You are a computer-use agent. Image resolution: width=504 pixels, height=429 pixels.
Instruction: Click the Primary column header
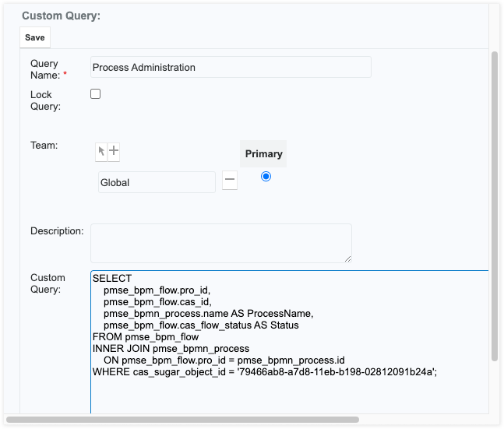[263, 154]
